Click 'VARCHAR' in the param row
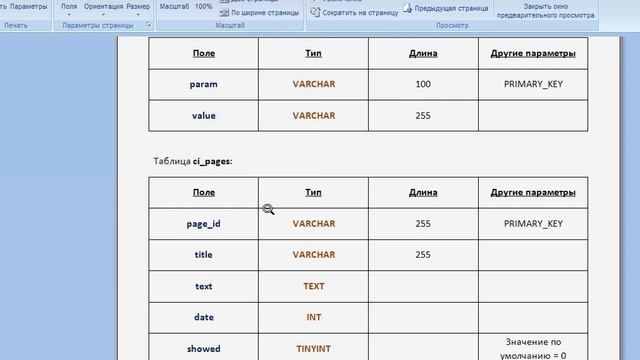The image size is (640, 360). click(313, 84)
